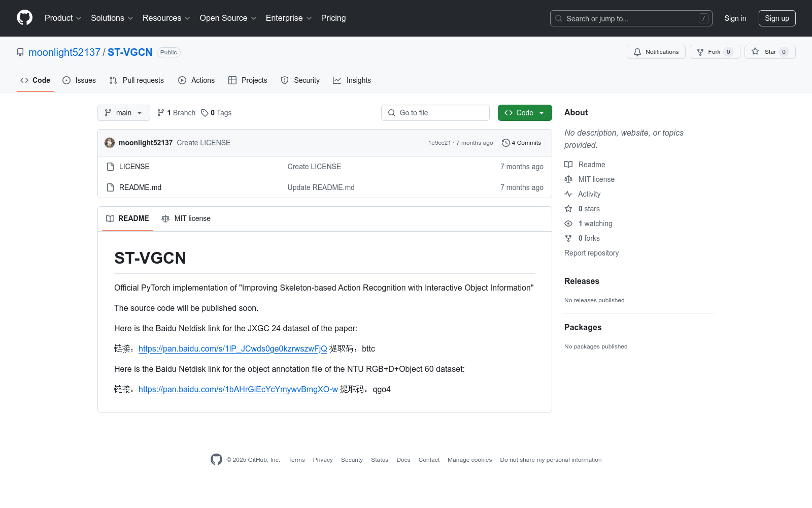Image resolution: width=812 pixels, height=508 pixels.
Task: Click Do not share my personal information
Action: pos(551,460)
